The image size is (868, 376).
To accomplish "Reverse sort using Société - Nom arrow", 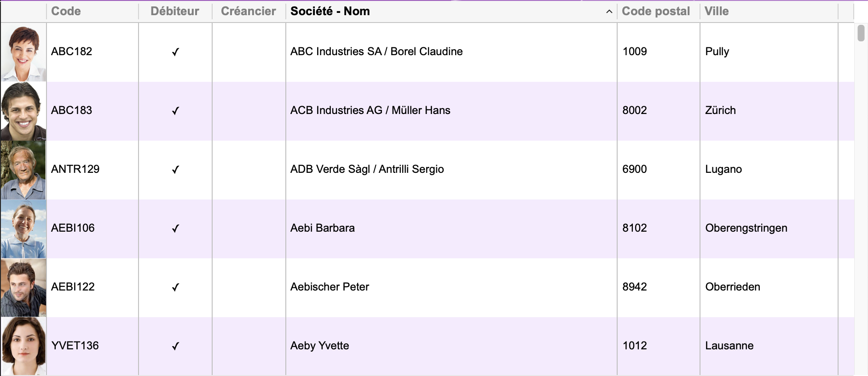I will [609, 11].
